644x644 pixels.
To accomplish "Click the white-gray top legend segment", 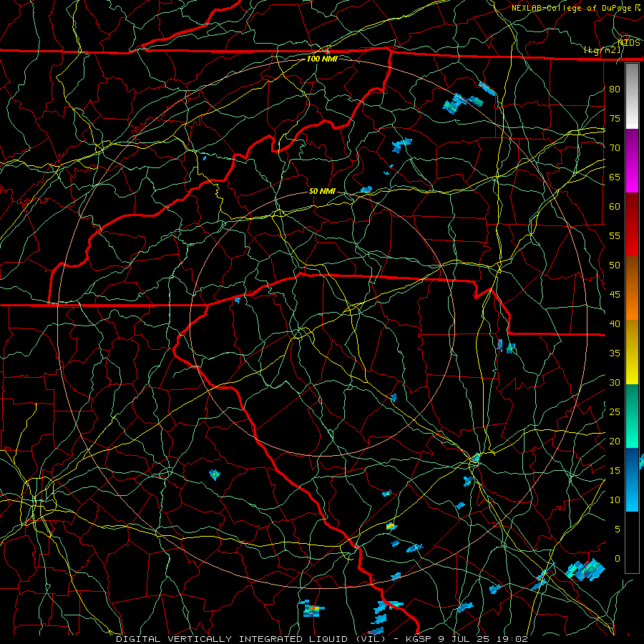I will (632, 97).
